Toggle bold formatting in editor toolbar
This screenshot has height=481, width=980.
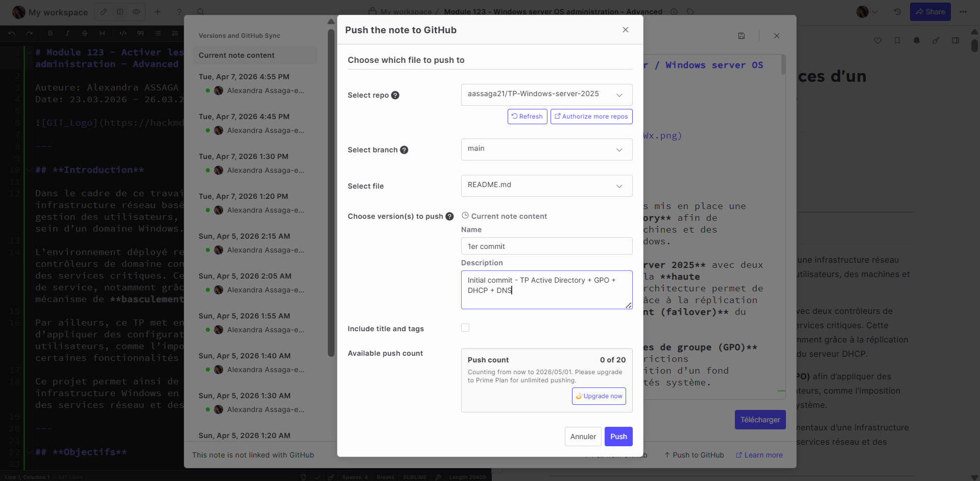pos(50,33)
